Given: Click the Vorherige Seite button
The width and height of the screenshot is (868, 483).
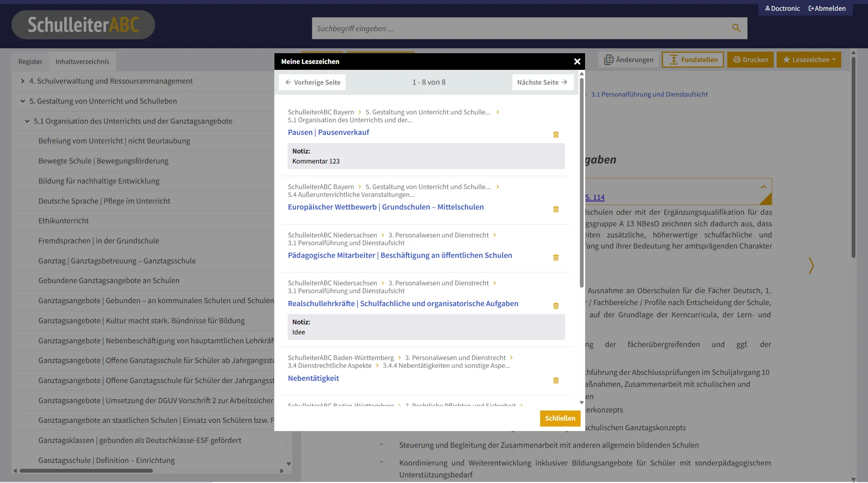Looking at the screenshot, I should point(312,82).
